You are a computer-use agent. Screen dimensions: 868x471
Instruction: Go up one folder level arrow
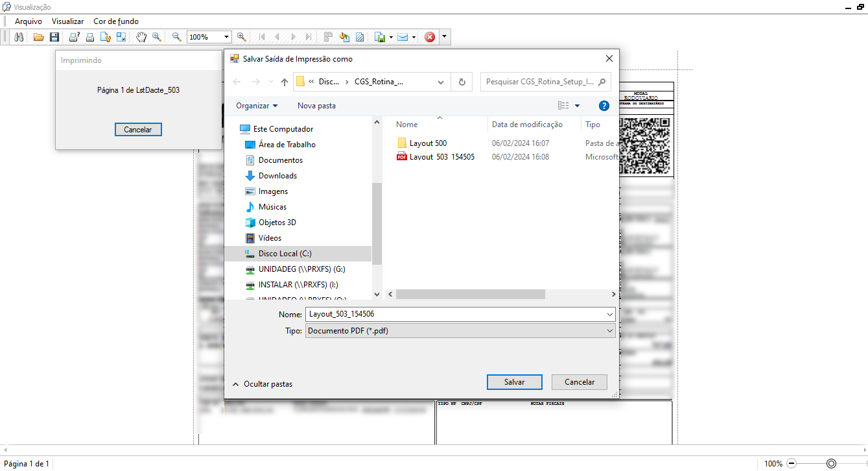(285, 82)
